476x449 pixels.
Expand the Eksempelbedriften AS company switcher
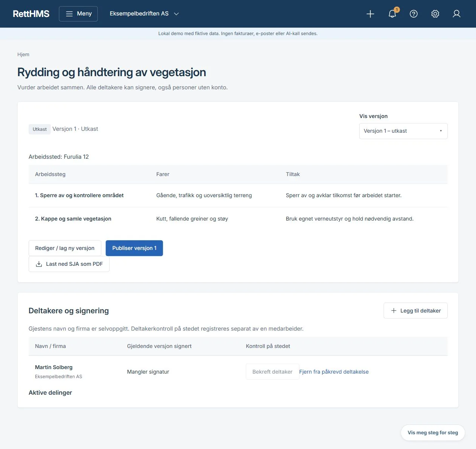(144, 14)
